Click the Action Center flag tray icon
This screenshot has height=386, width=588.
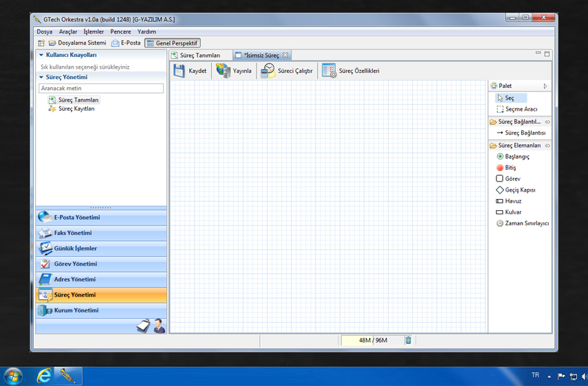[561, 376]
